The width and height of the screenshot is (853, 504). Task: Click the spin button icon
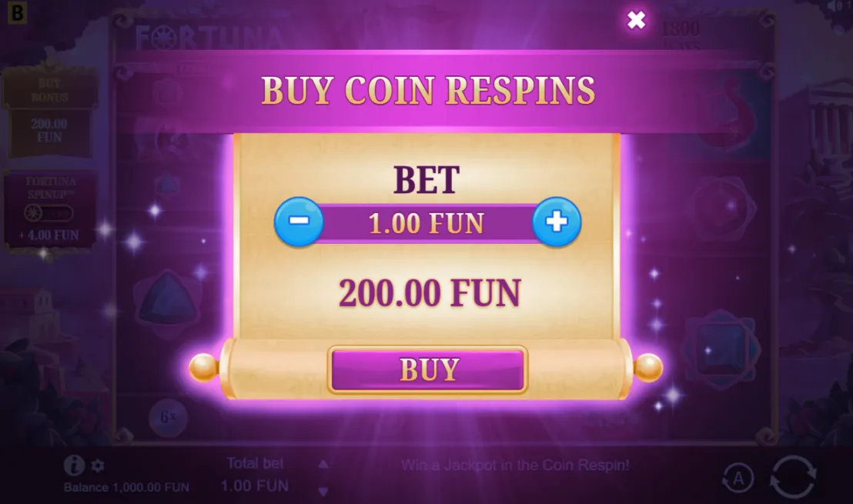793,477
